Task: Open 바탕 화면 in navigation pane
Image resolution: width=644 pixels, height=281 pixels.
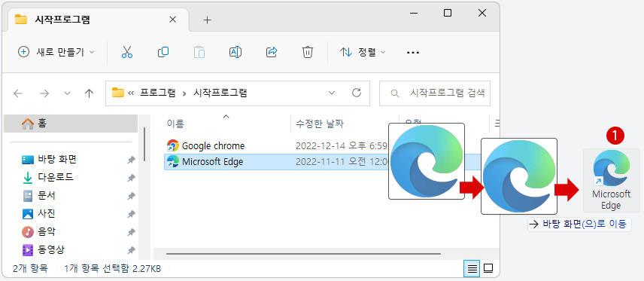Action: click(57, 159)
